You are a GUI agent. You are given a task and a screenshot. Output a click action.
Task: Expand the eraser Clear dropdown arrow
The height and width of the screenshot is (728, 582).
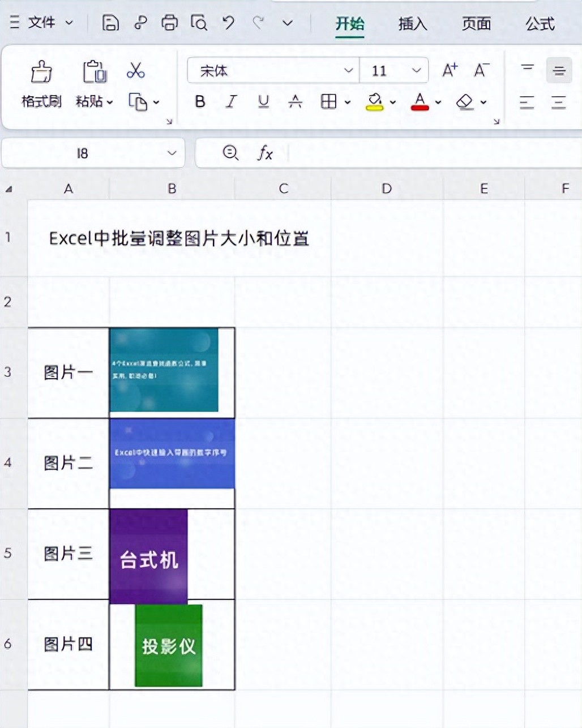483,102
